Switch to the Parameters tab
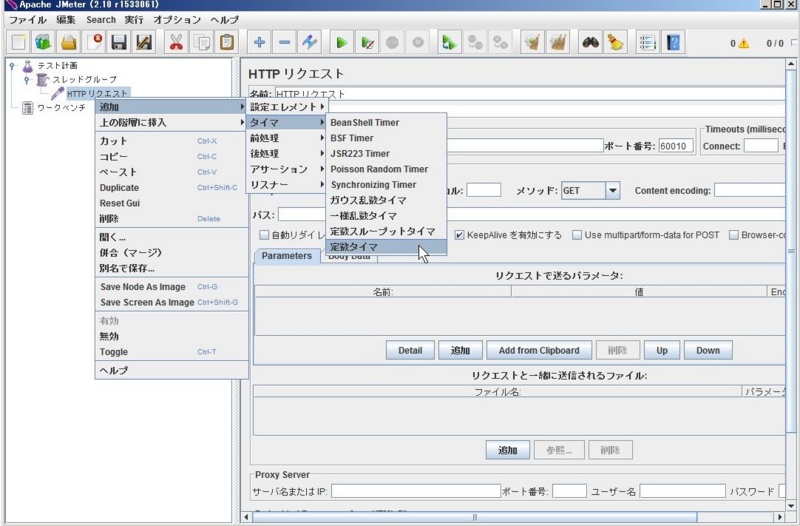Image resolution: width=800 pixels, height=526 pixels. point(287,256)
